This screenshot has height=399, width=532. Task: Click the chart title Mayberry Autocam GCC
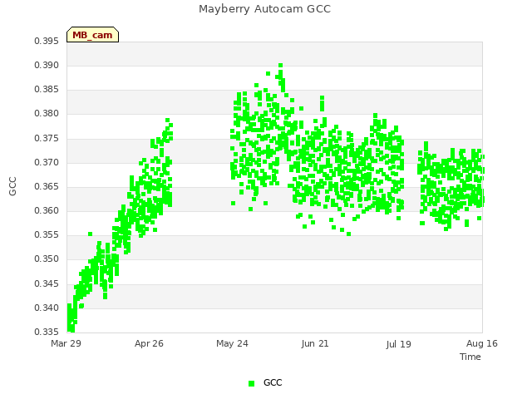(264, 9)
